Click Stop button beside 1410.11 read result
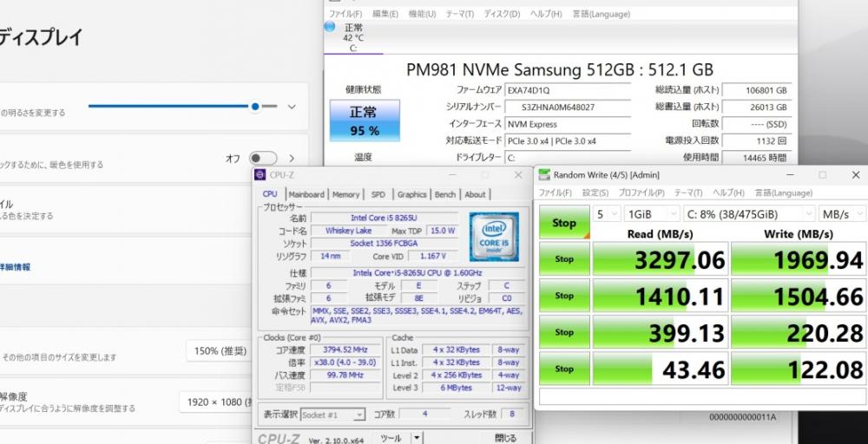The height and width of the screenshot is (444, 868). 564,295
